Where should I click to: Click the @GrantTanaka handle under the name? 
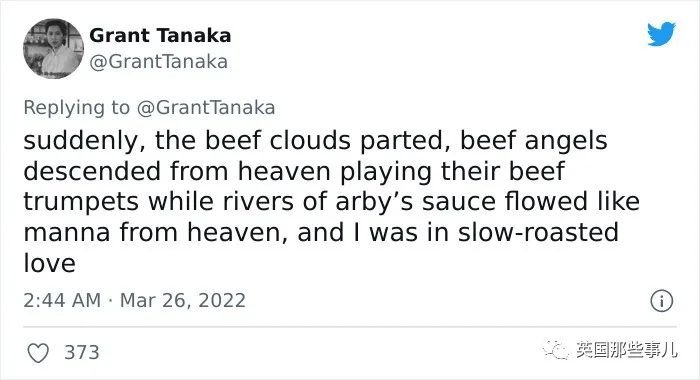(158, 62)
